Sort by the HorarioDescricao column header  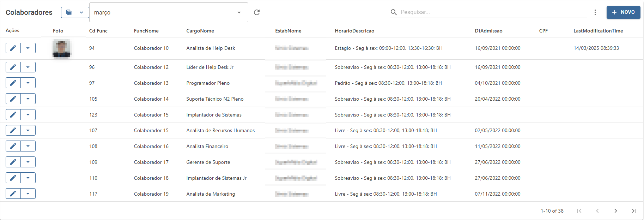tap(354, 31)
